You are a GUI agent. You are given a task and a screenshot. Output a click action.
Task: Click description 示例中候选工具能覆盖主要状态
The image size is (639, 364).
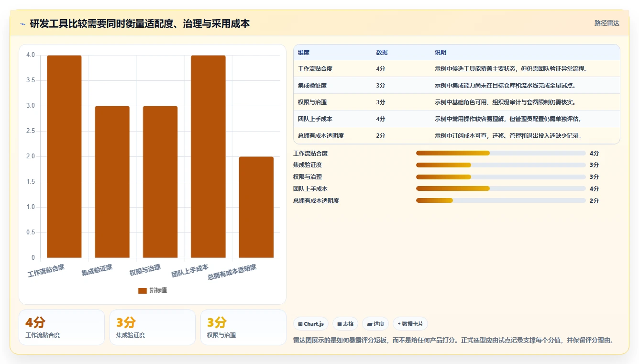click(511, 69)
